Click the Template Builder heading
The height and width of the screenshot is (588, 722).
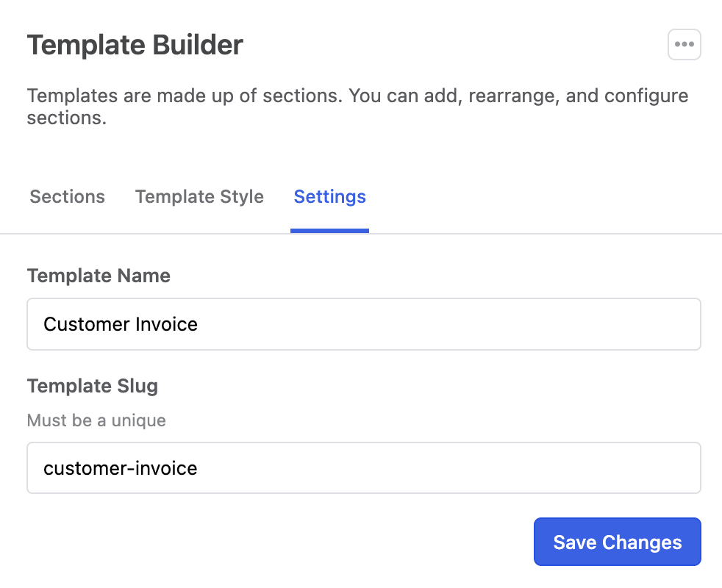(135, 46)
